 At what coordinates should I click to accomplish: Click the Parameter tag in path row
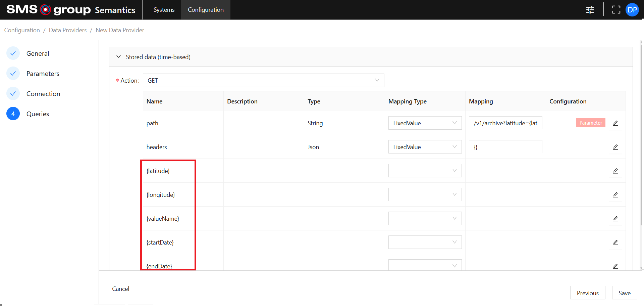[x=591, y=123]
